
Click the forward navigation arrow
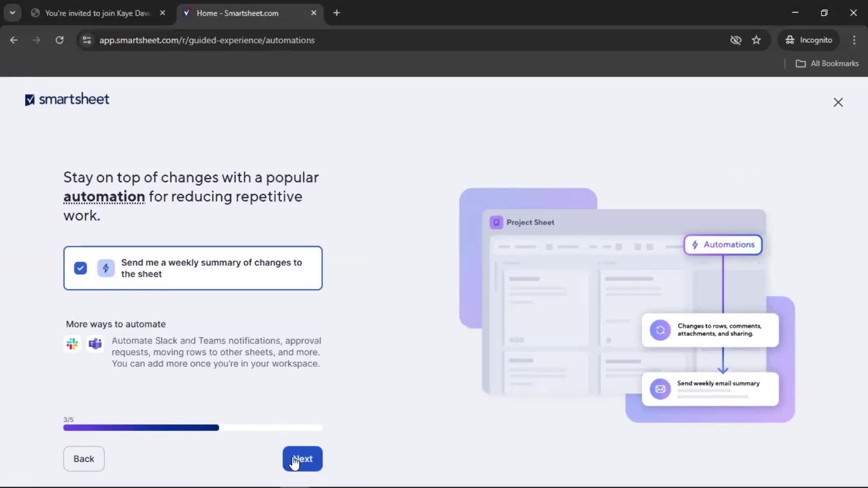[x=36, y=40]
